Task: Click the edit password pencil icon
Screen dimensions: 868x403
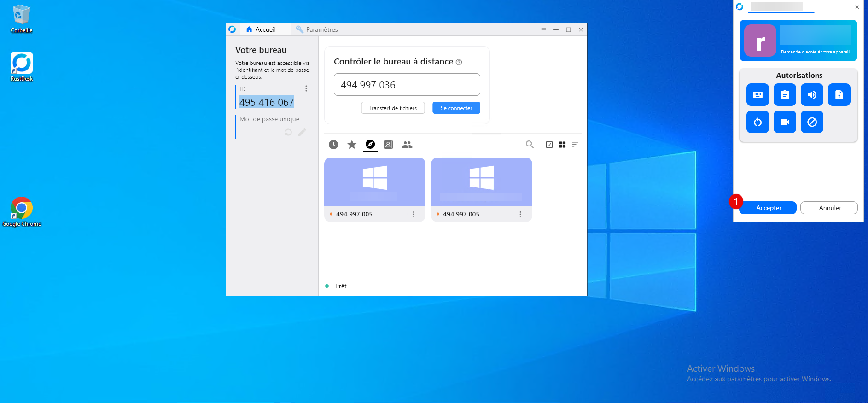Action: tap(302, 133)
